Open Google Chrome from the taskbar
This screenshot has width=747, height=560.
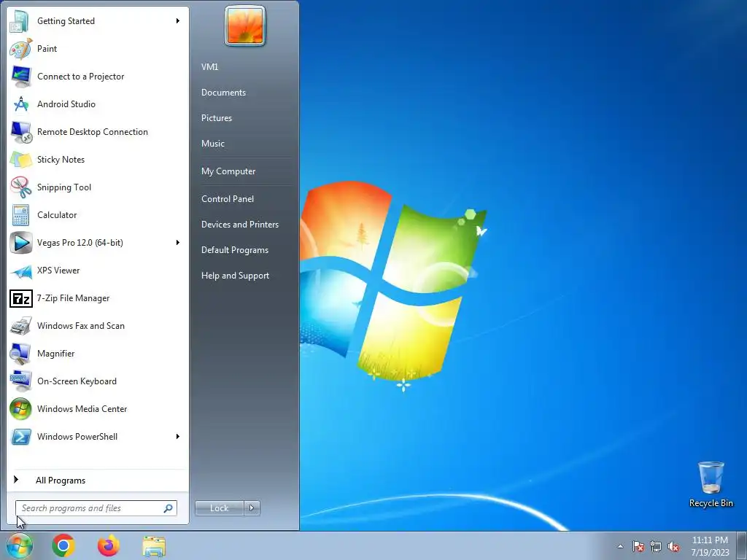(63, 545)
